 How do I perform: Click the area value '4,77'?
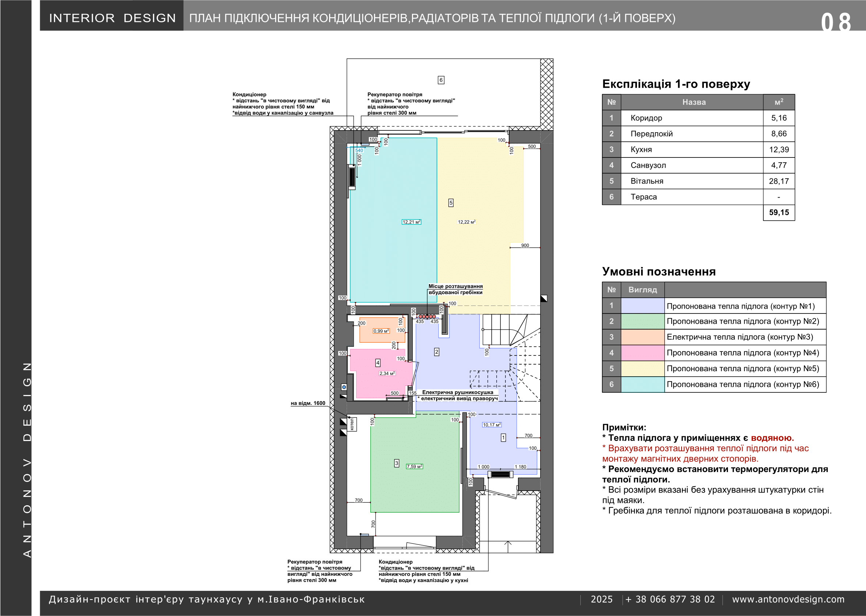tap(779, 166)
